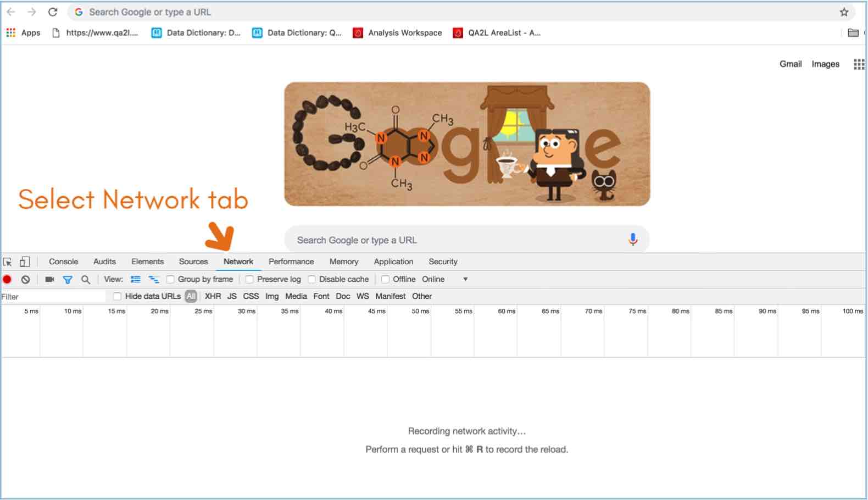The image size is (868, 500).
Task: Switch to the Performance tab
Action: click(291, 262)
